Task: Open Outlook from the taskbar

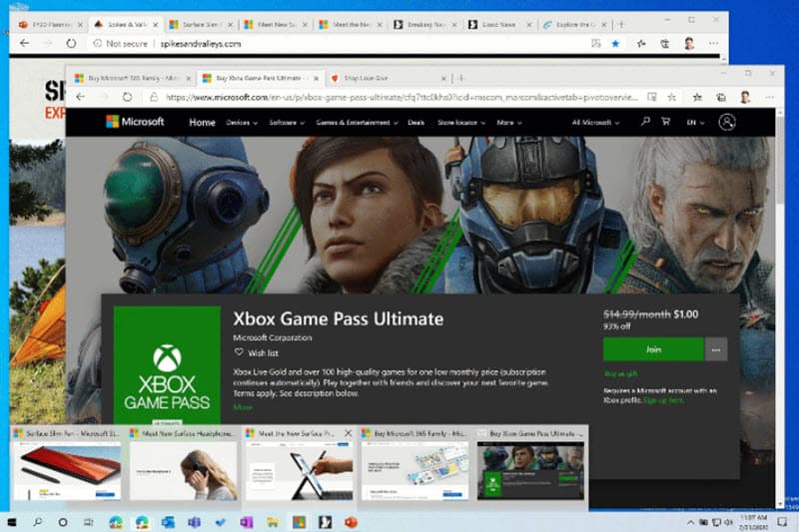Action: (x=168, y=522)
